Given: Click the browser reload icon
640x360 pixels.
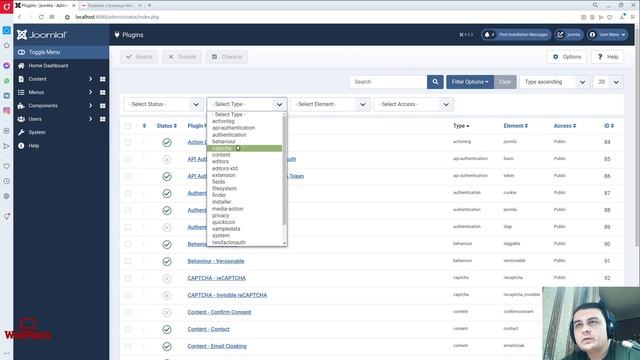Looking at the screenshot, I should pos(41,17).
